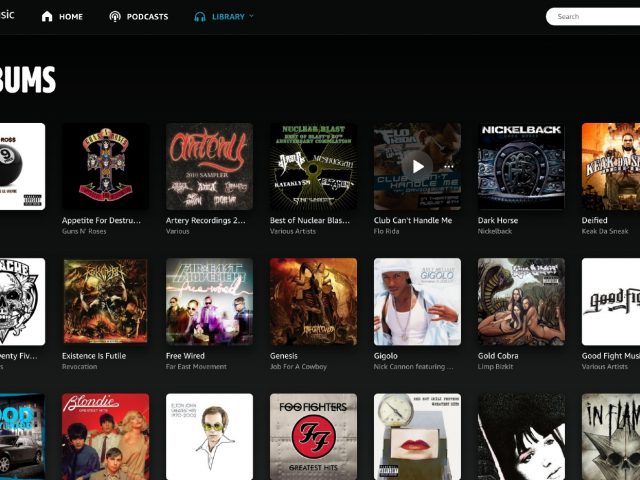640x480 pixels.
Task: Open Elton John Greatest Hits cover
Action: 209,437
